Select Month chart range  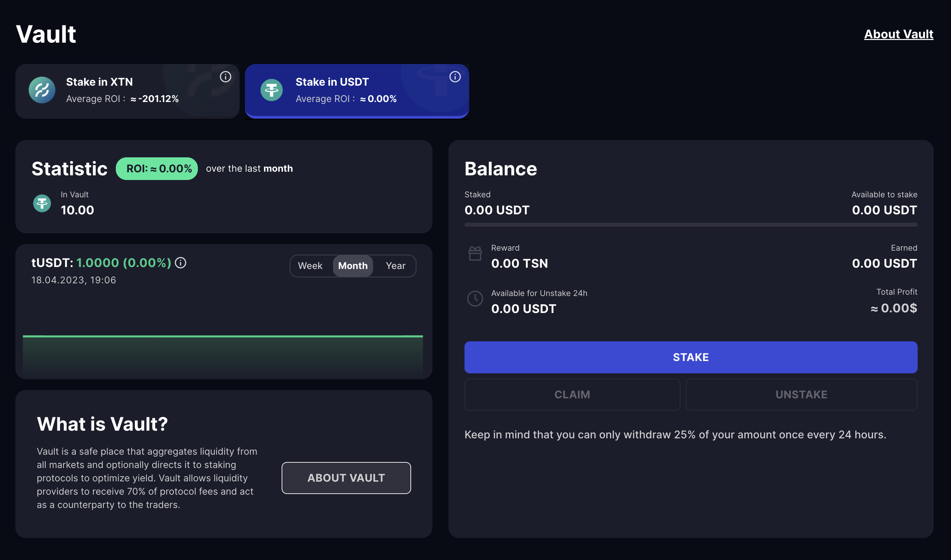click(x=353, y=266)
